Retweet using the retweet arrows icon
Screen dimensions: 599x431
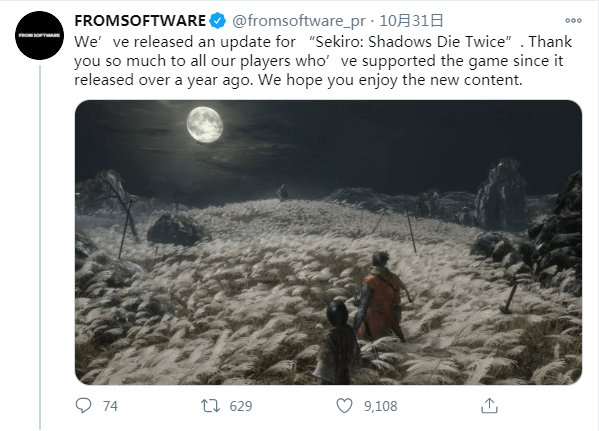(x=210, y=406)
